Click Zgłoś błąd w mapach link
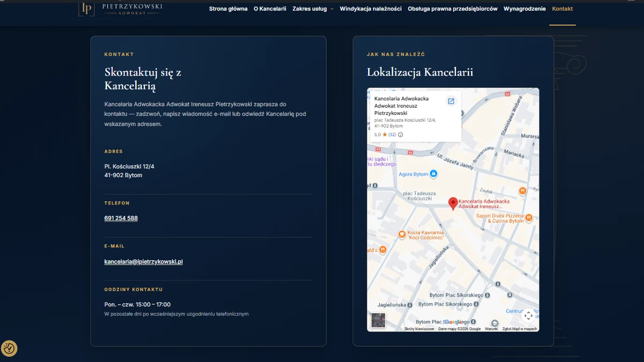Viewport: 644px width, 362px height. 520,329
